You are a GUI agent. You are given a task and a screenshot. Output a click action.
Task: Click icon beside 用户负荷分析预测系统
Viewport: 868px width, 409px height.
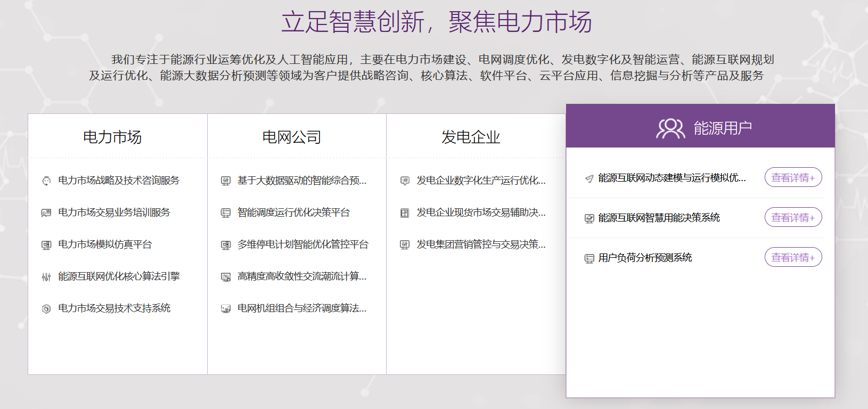click(x=589, y=258)
